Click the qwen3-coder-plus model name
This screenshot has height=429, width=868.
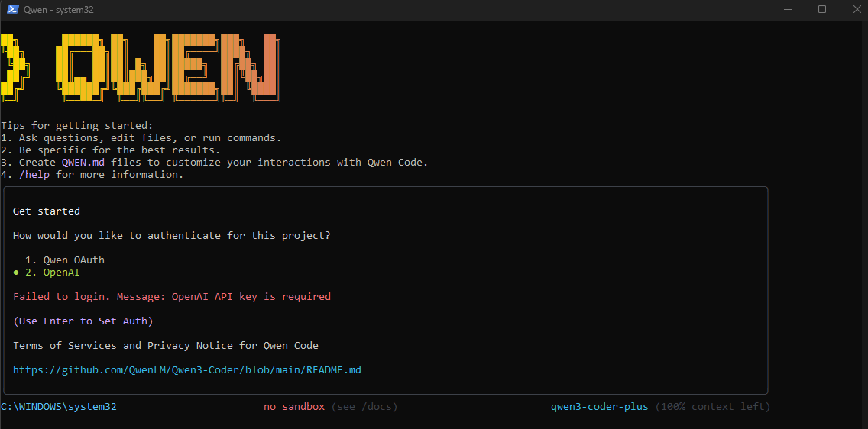tap(600, 407)
